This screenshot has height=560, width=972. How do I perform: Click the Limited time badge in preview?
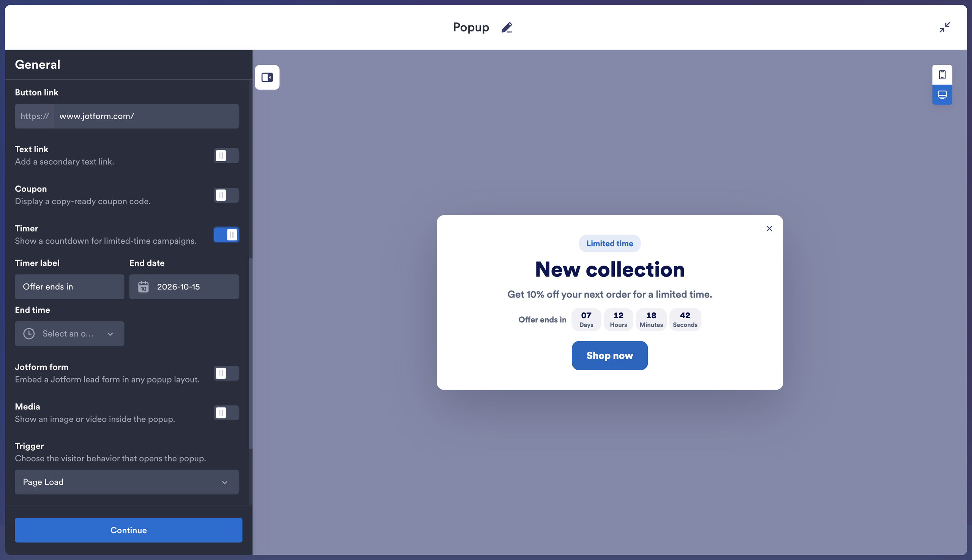[x=609, y=244]
